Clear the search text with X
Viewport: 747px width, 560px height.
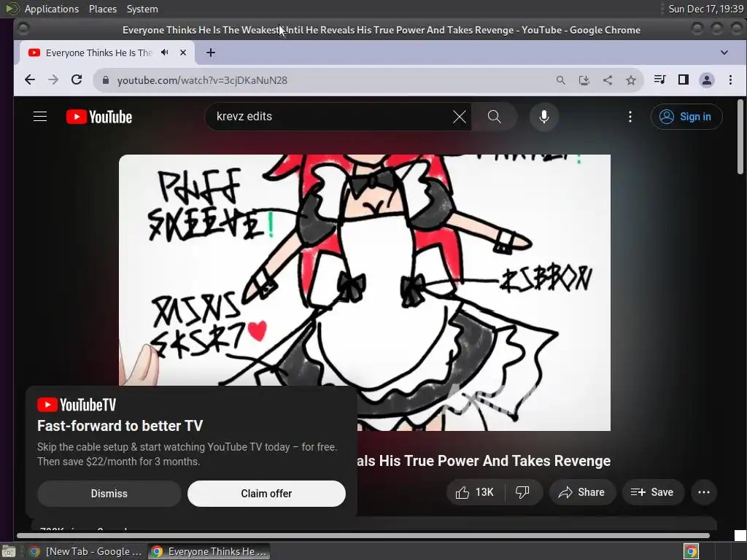460,117
